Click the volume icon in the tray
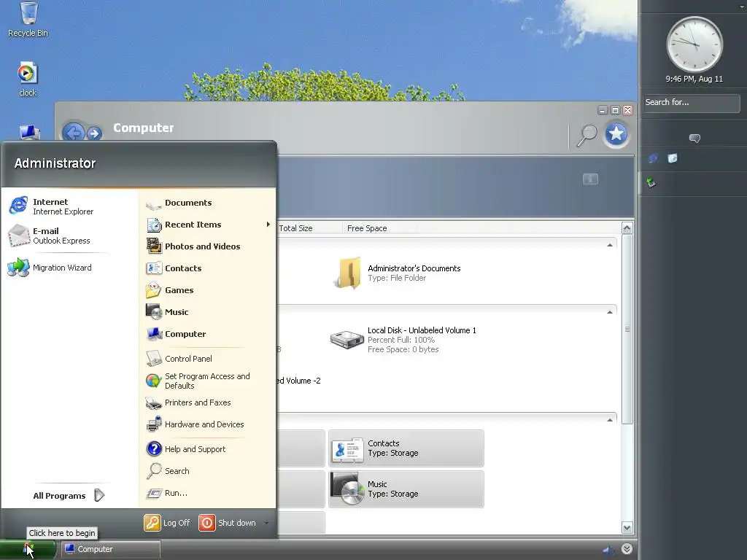 (608, 550)
